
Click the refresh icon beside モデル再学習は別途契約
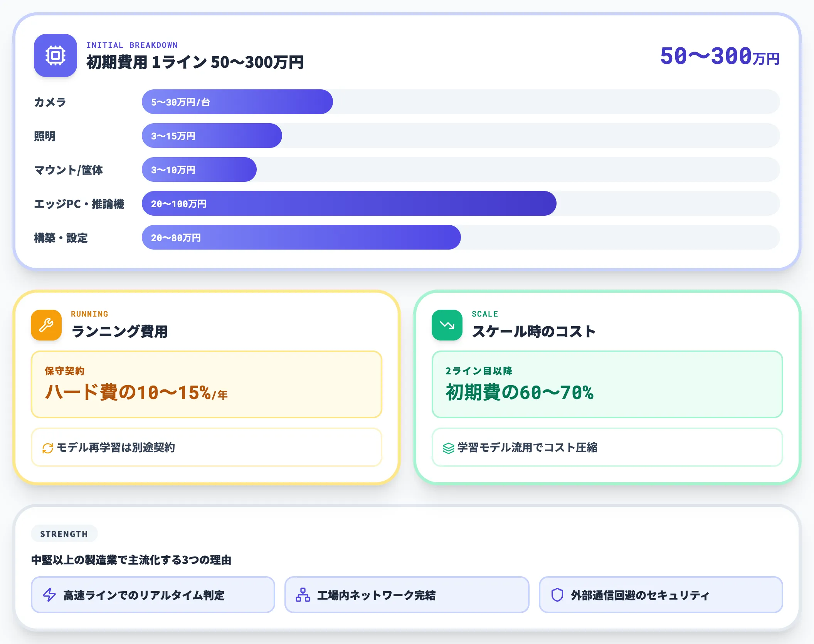coord(47,448)
